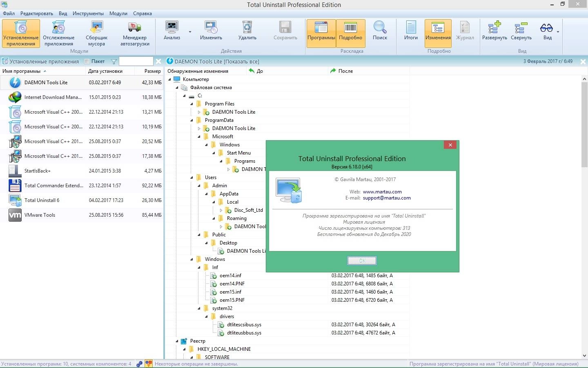Toggle the Подробно layout panel
Screen dimensions: 588x368
click(x=351, y=33)
